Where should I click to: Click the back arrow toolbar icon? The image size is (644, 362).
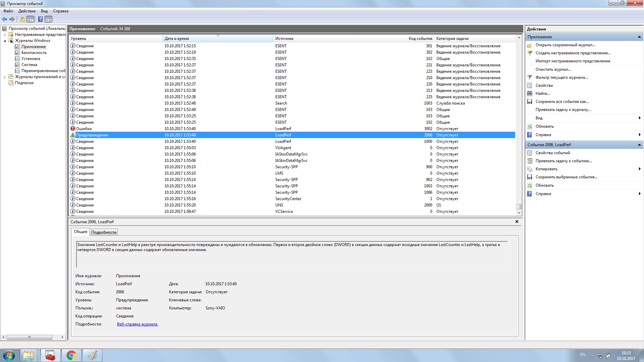click(x=4, y=19)
